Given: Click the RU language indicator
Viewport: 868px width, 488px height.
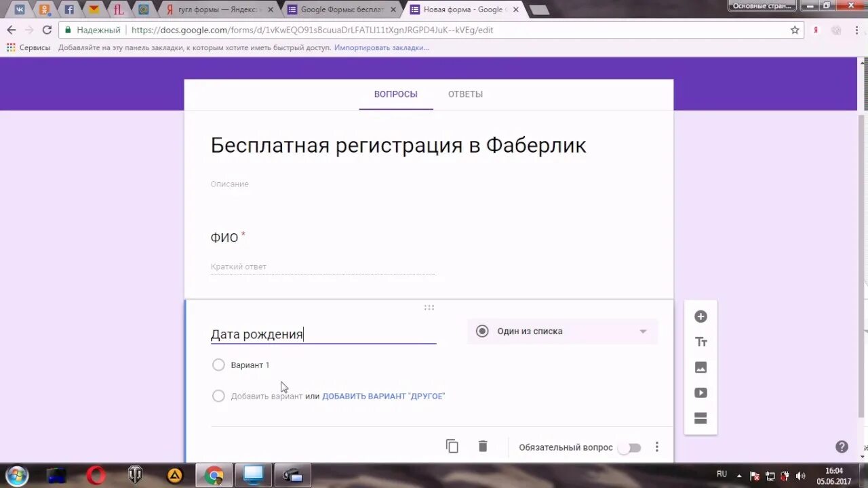Looking at the screenshot, I should [x=722, y=474].
